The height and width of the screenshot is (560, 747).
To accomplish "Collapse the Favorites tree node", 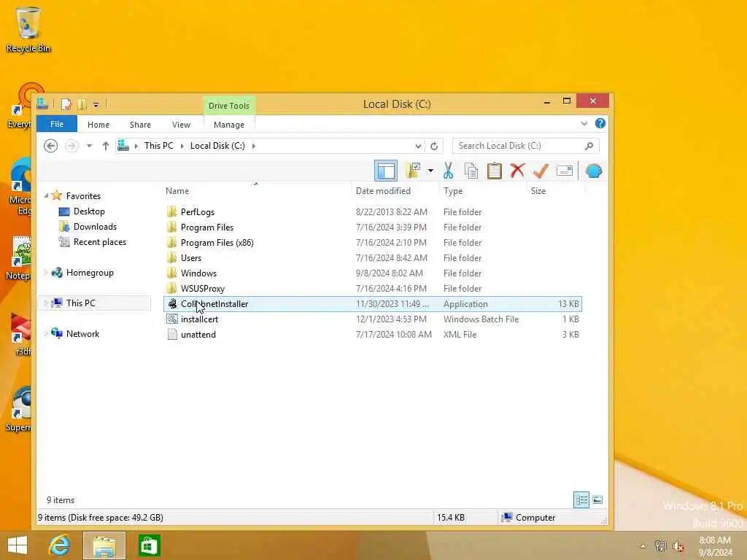I will click(x=46, y=195).
